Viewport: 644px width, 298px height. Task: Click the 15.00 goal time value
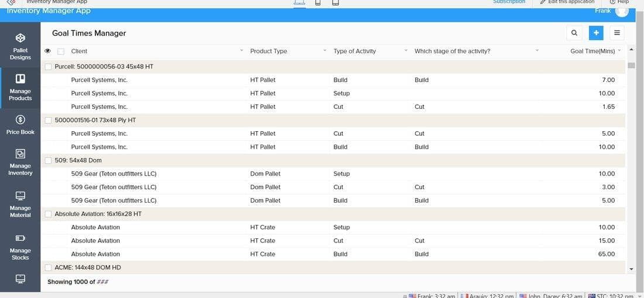coord(607,241)
